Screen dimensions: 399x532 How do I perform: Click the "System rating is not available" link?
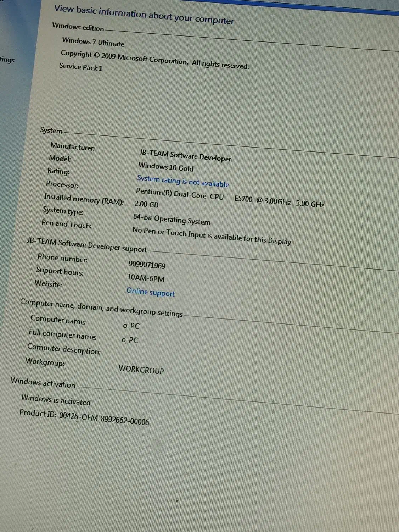pyautogui.click(x=183, y=181)
